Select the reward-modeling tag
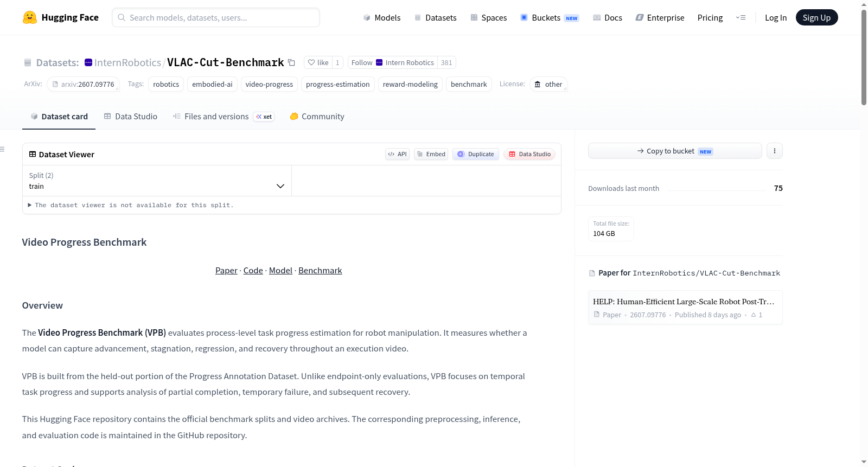Viewport: 868px width, 467px height. coord(410,84)
